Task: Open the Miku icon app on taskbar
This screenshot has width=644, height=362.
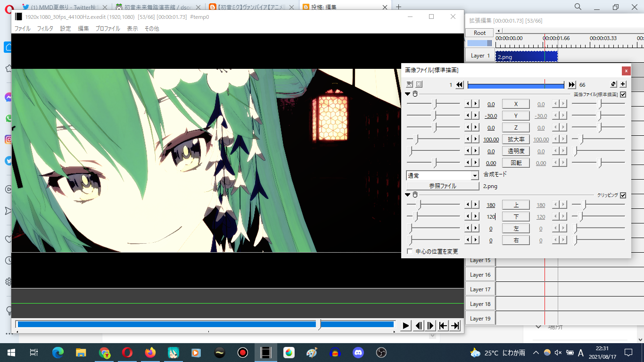Action: point(173,352)
